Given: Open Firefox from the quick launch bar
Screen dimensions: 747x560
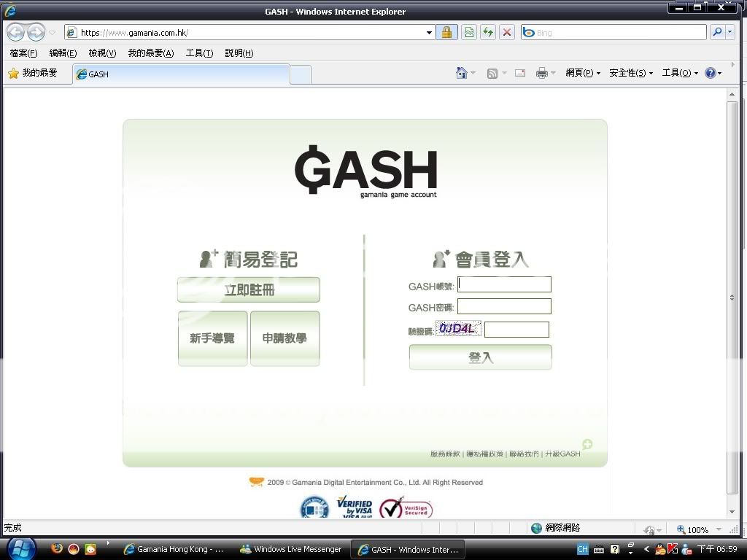Looking at the screenshot, I should 57,549.
